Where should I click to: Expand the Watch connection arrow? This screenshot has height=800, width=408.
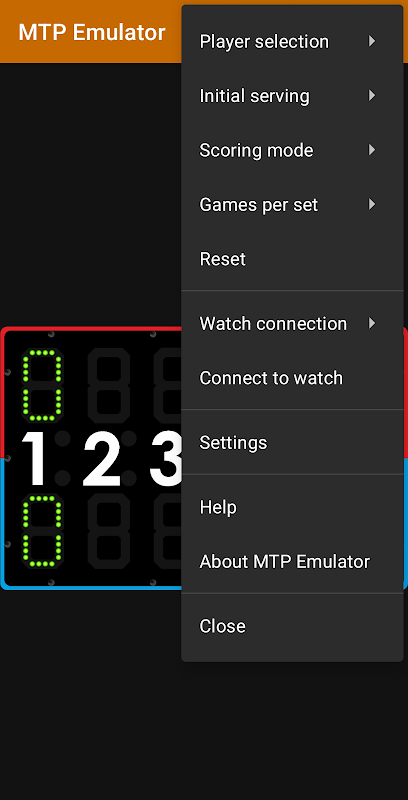(372, 323)
